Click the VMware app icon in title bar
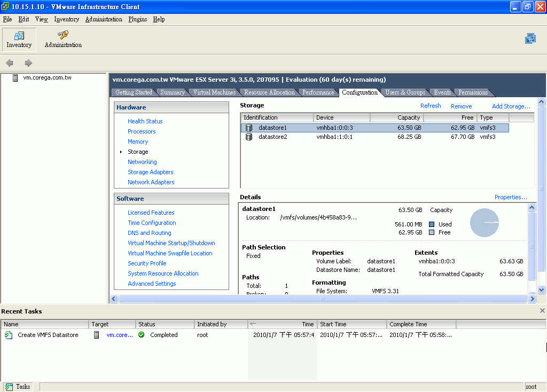The image size is (547, 392). pyautogui.click(x=5, y=6)
